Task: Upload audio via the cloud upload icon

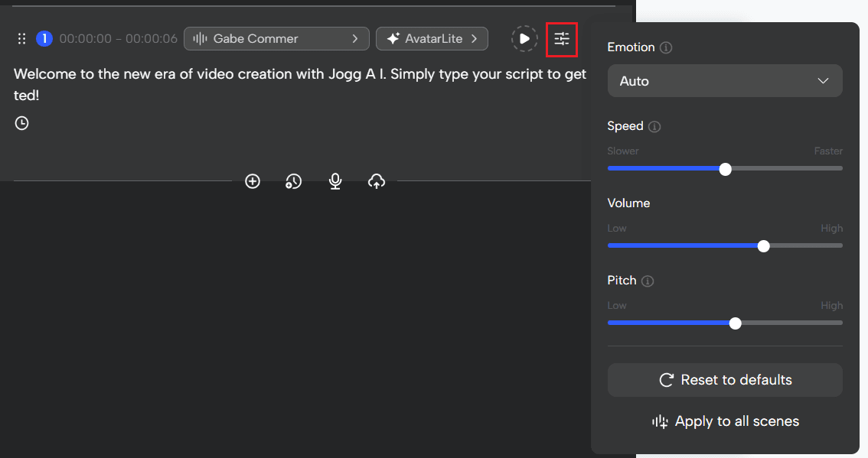Action: (x=376, y=181)
